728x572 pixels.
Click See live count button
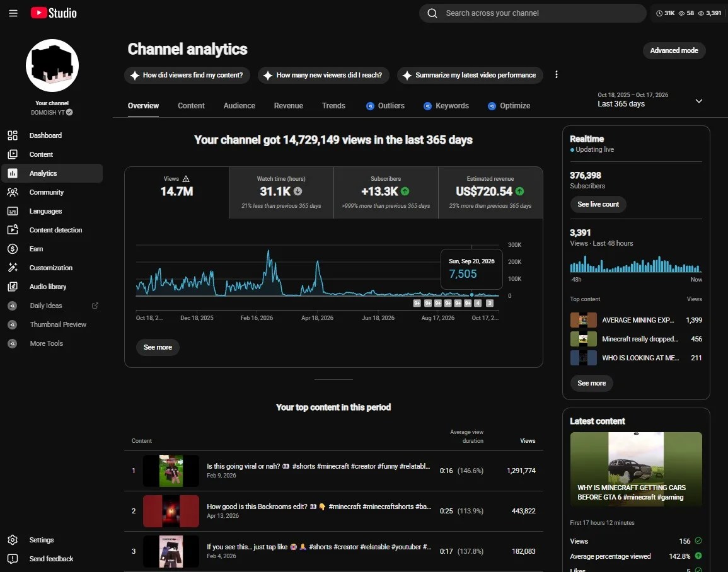click(598, 205)
